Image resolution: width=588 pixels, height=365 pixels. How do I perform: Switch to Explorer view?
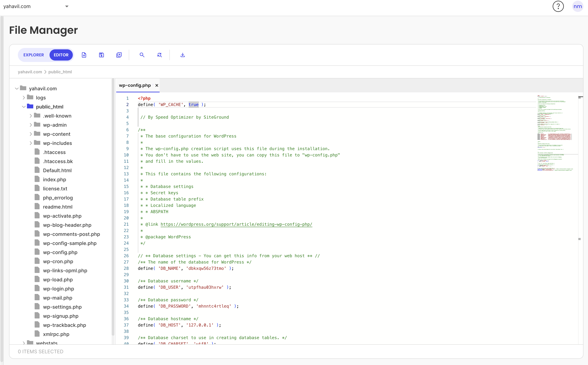point(34,55)
